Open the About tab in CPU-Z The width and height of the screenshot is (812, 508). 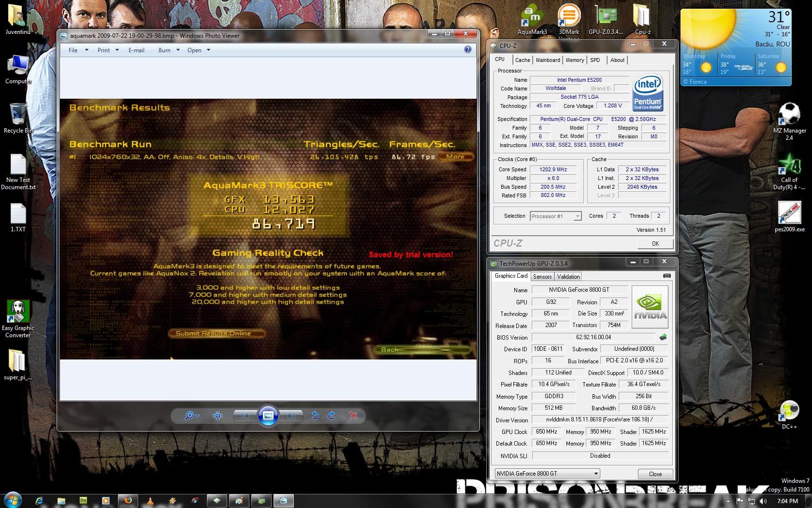(x=617, y=60)
